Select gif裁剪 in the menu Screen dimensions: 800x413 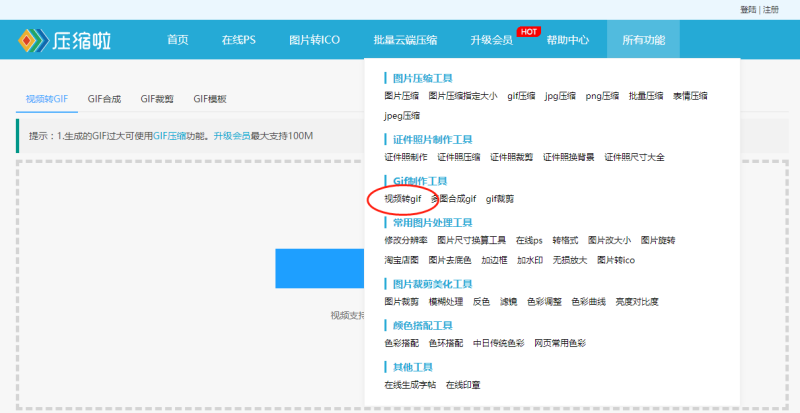[x=500, y=199]
